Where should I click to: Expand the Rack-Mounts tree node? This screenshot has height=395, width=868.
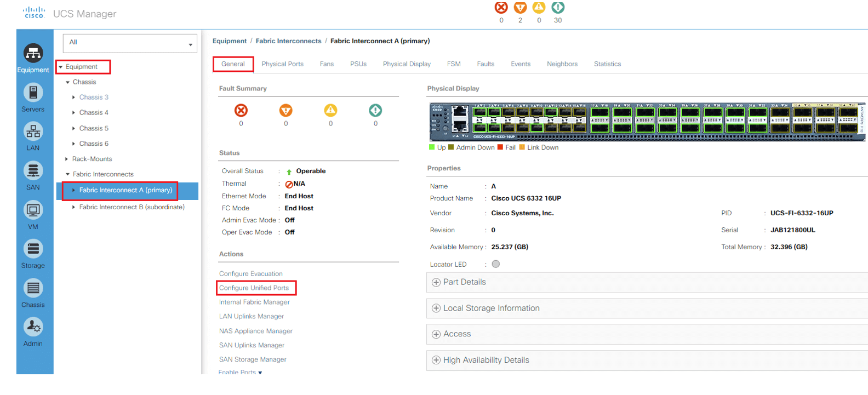pos(67,159)
